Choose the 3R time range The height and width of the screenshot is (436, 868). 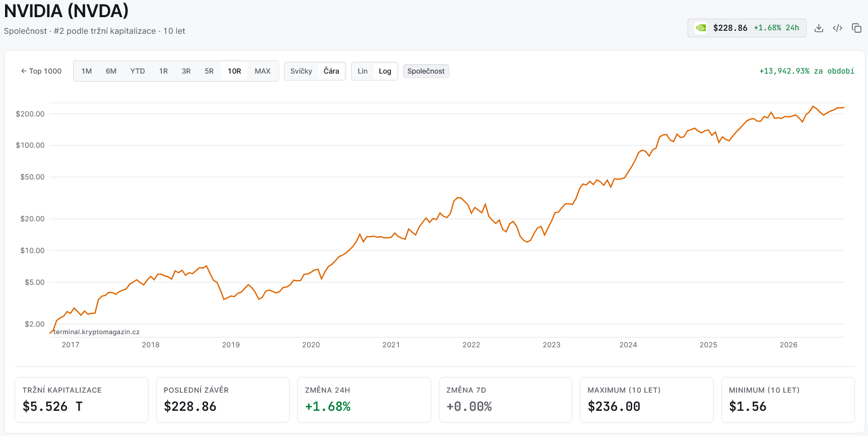click(x=186, y=71)
